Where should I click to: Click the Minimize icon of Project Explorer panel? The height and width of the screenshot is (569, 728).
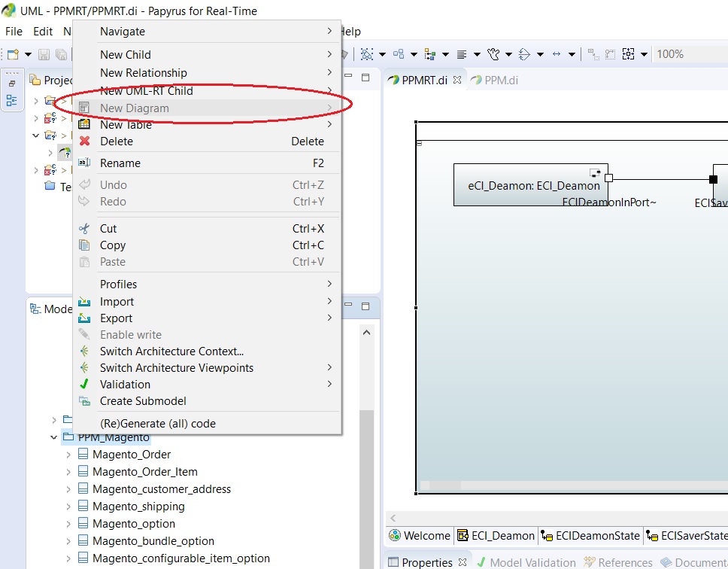(x=348, y=75)
